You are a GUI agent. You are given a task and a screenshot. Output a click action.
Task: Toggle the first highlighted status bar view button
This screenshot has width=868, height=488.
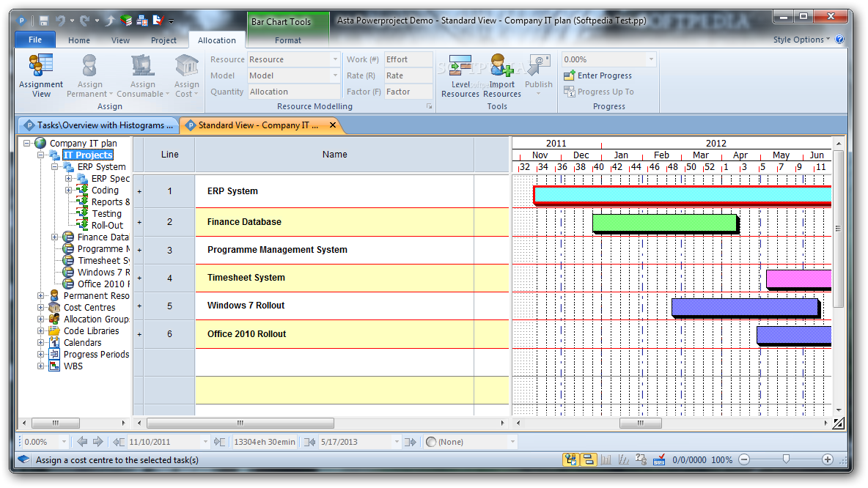coord(571,459)
